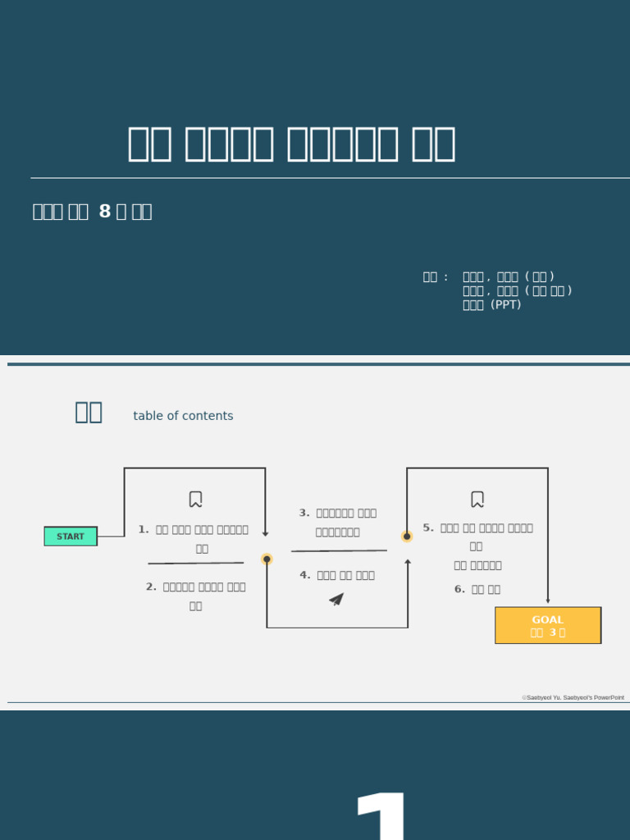Click table of contents item 5
This screenshot has height=840, width=630.
[x=478, y=546]
